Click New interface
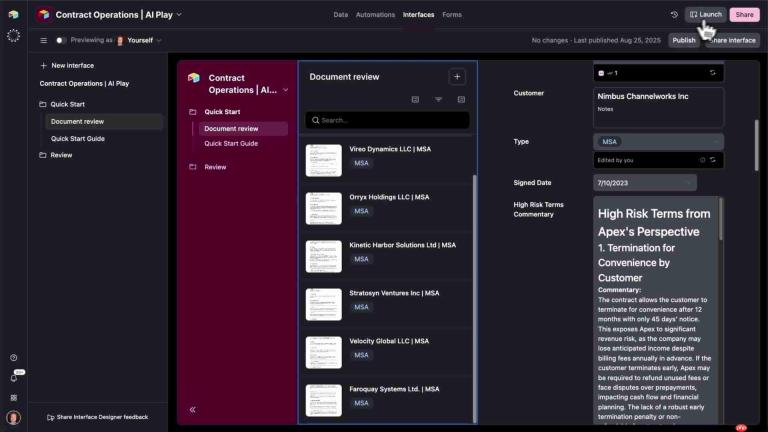Screen dimensions: 768x432 coord(67,65)
